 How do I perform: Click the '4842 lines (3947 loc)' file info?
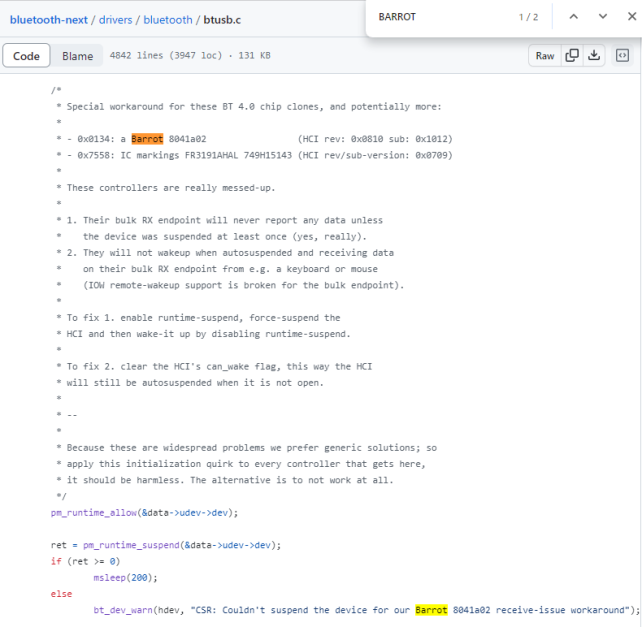[166, 56]
